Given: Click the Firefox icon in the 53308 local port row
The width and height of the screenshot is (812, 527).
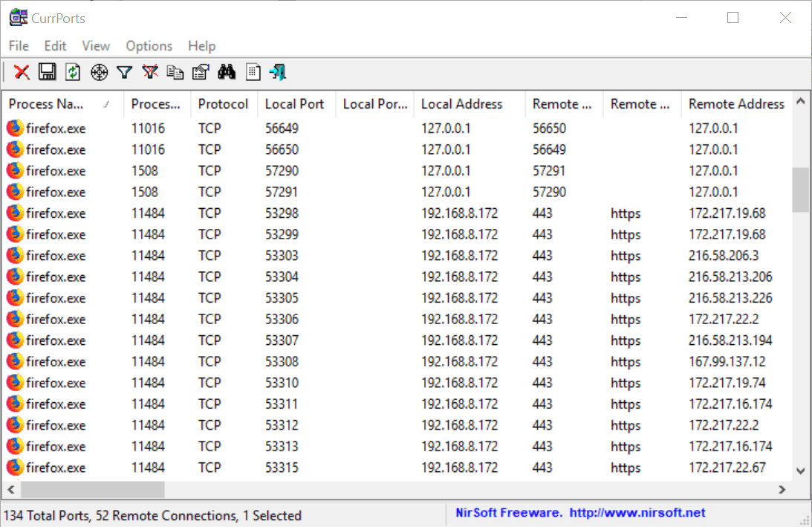Looking at the screenshot, I should (x=15, y=362).
